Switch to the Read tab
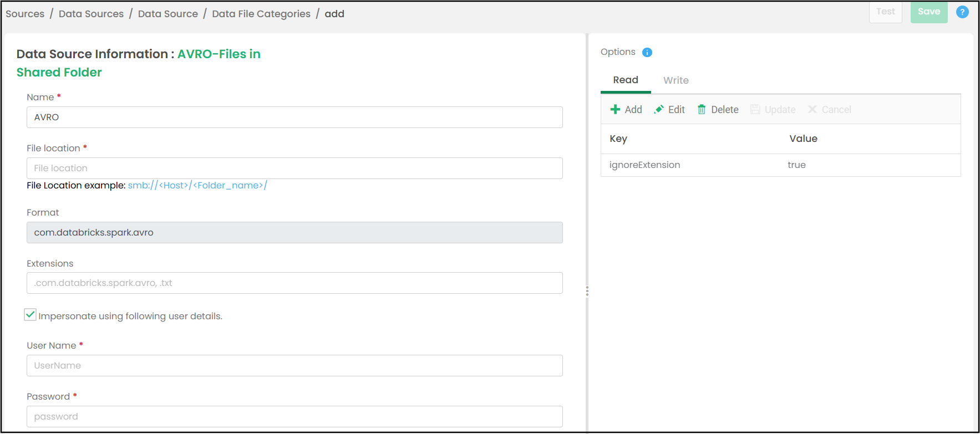The image size is (980, 434). (x=626, y=80)
